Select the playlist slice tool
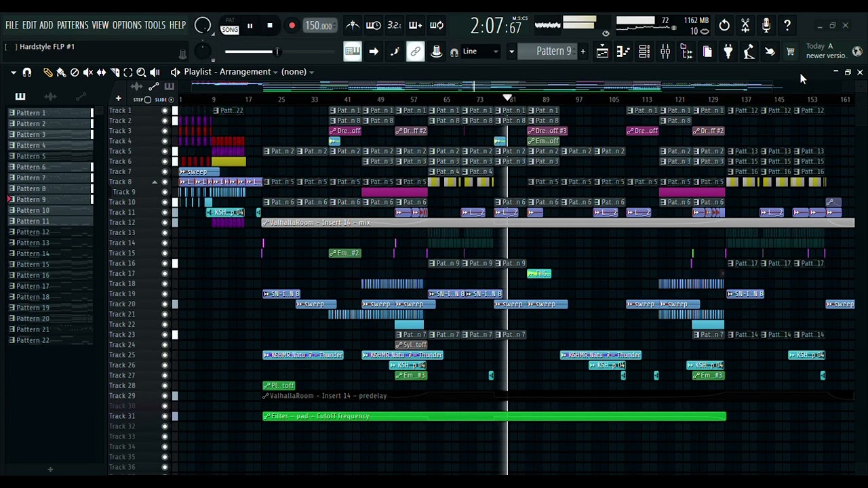This screenshot has width=868, height=488. pyautogui.click(x=115, y=72)
